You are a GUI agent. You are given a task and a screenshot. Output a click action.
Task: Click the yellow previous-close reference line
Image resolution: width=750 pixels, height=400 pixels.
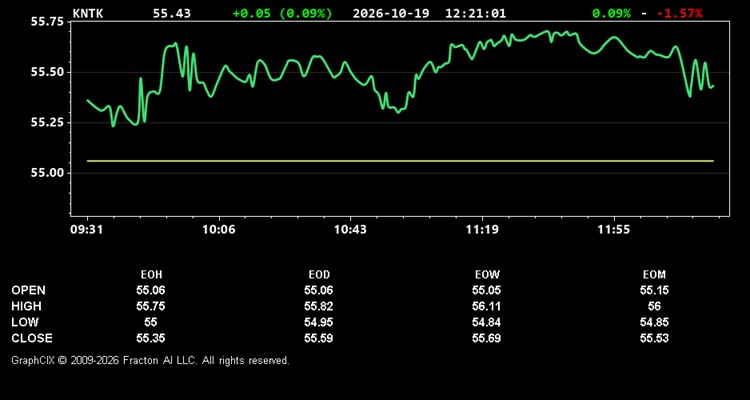(400, 161)
